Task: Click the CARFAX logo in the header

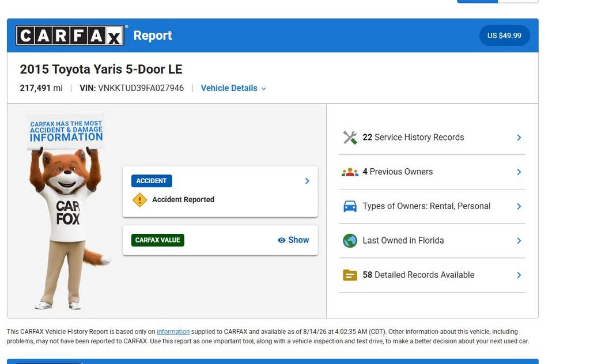Action: 70,35
